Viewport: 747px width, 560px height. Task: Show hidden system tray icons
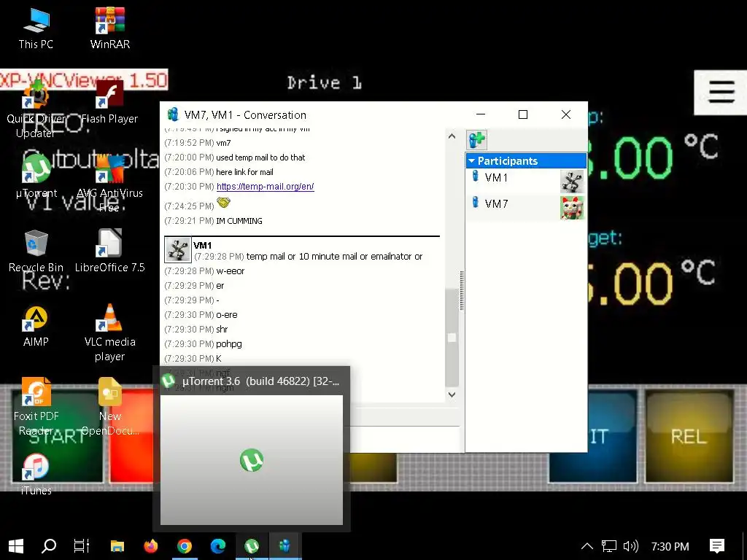coord(587,546)
